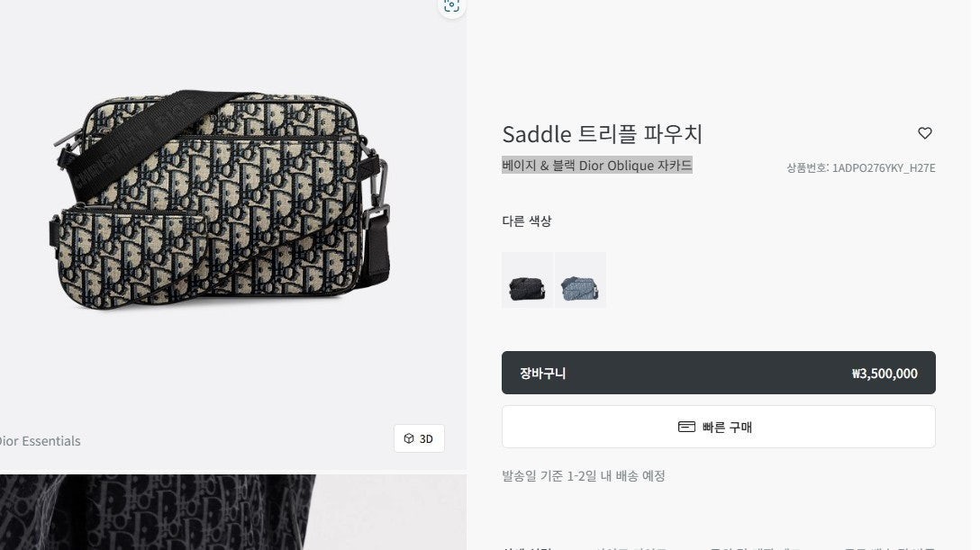The image size is (980, 550).
Task: Open the main Saddle pouch product image
Action: pyautogui.click(x=222, y=200)
